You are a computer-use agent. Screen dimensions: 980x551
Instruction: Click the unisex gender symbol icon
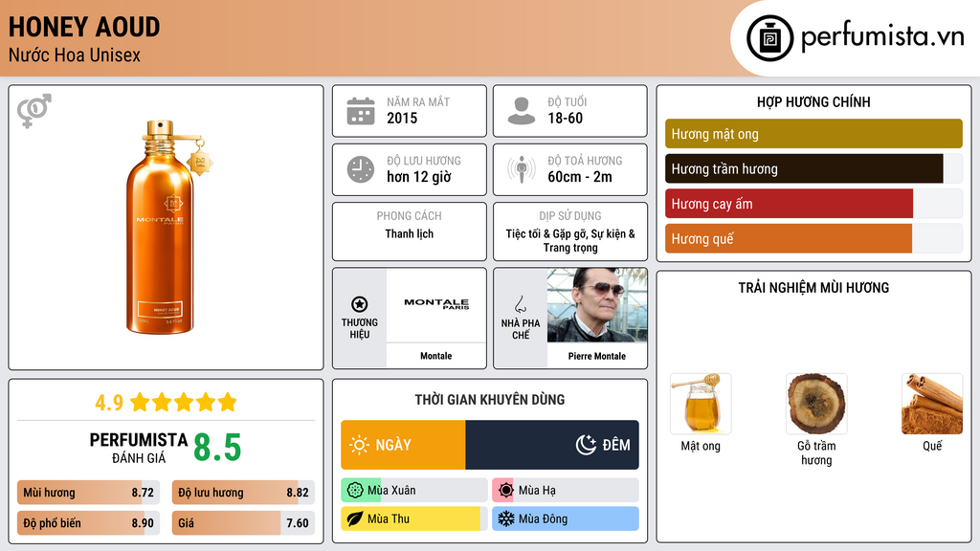point(34,111)
